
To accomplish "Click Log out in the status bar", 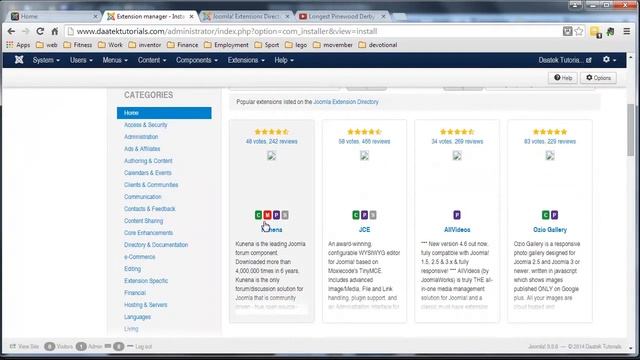I will pos(139,347).
